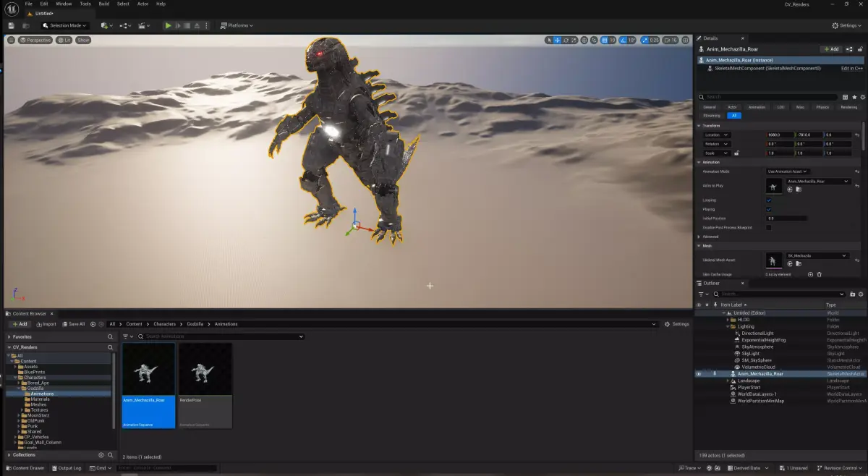Click the console command input field

(166, 468)
